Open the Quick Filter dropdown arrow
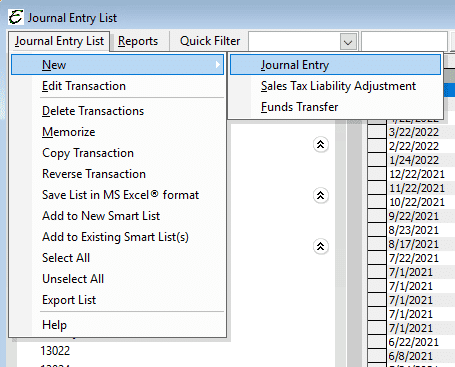 pos(348,42)
